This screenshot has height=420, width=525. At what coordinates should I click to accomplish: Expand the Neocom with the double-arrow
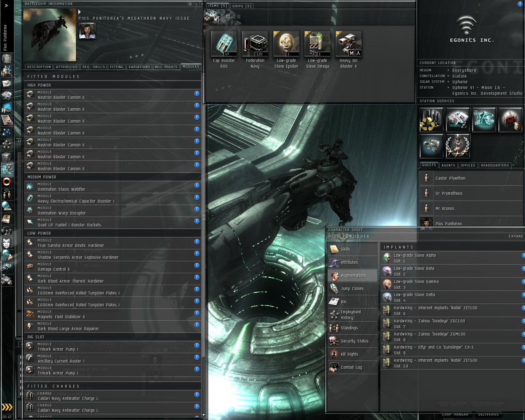click(x=6, y=6)
